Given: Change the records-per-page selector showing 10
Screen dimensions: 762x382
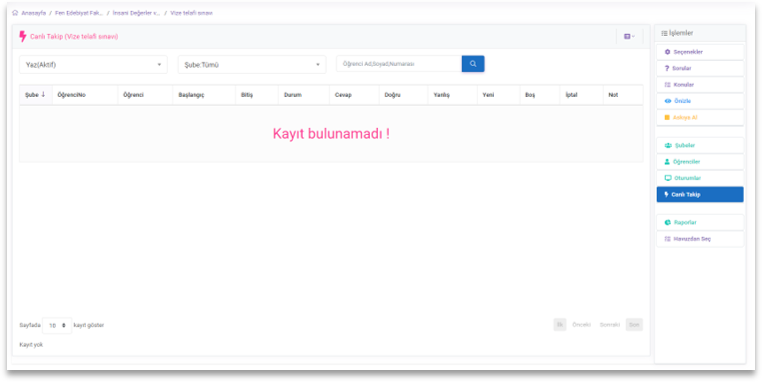Looking at the screenshot, I should pyautogui.click(x=57, y=326).
